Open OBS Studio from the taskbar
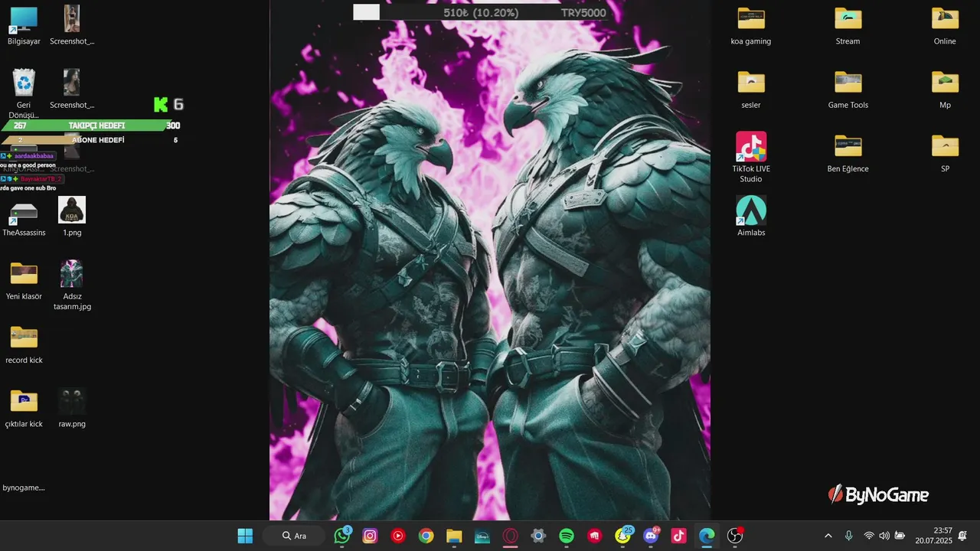Viewport: 980px width, 551px height. click(735, 536)
